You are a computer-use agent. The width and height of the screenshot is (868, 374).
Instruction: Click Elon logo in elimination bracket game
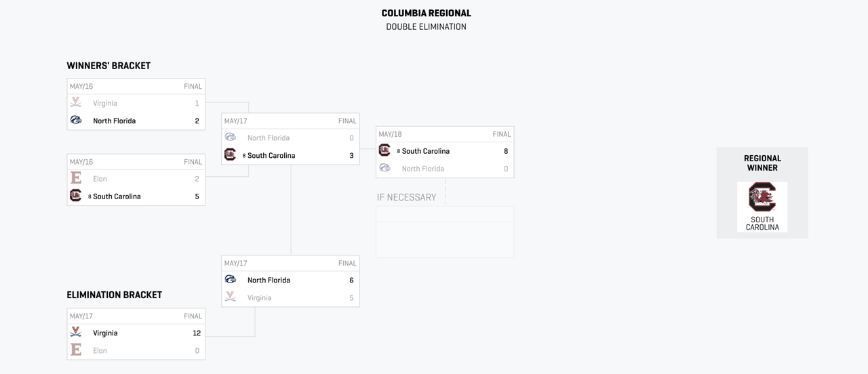[x=76, y=350]
